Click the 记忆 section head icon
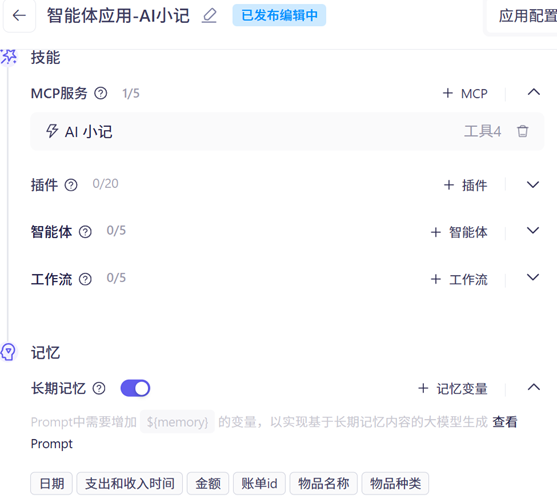The image size is (557, 499). (8, 352)
